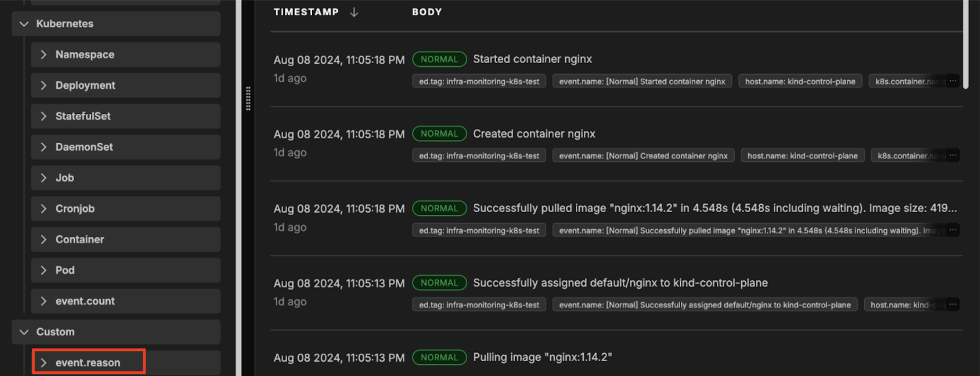This screenshot has height=376, width=980.
Task: Expand the Deployment filter
Action: pyautogui.click(x=43, y=85)
